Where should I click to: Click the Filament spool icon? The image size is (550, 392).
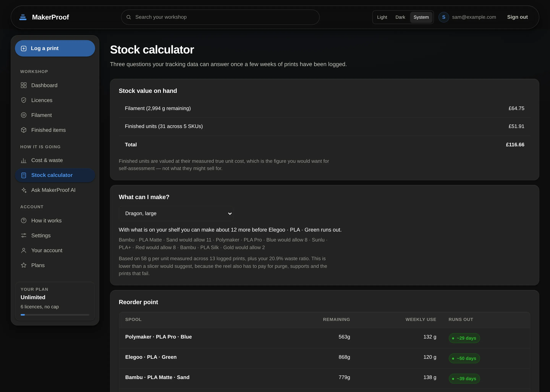coord(24,115)
